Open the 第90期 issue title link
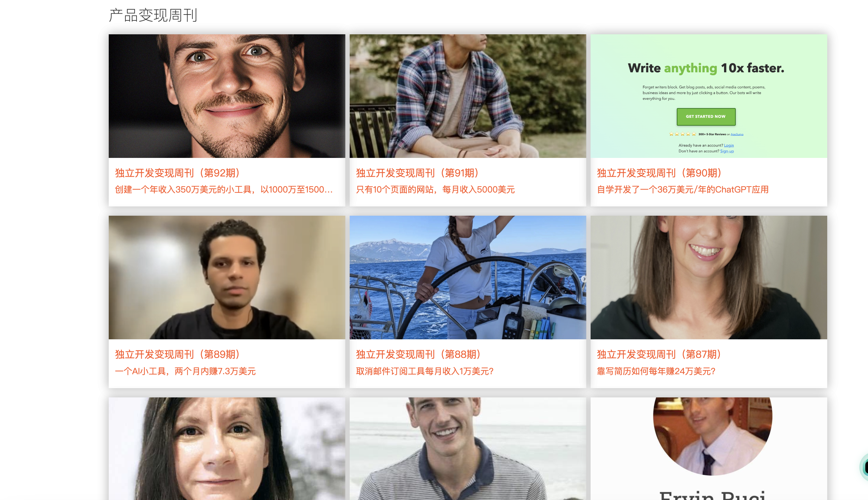 click(x=659, y=173)
